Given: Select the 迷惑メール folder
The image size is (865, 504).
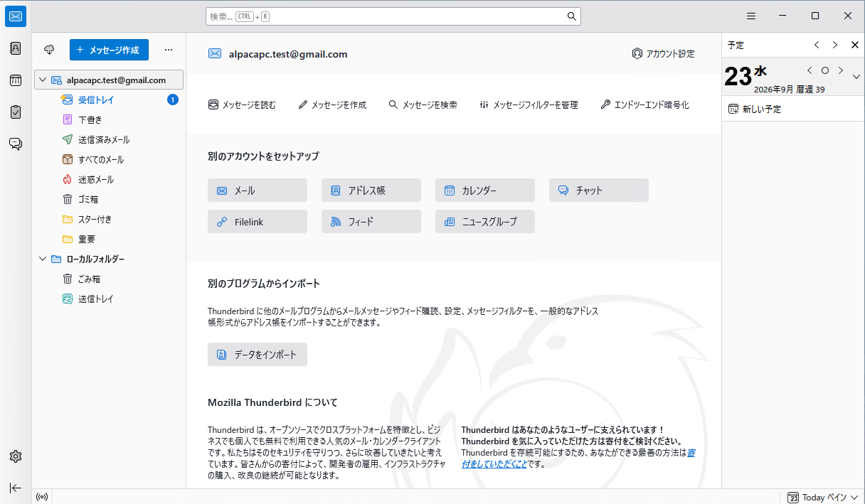Looking at the screenshot, I should [x=109, y=180].
